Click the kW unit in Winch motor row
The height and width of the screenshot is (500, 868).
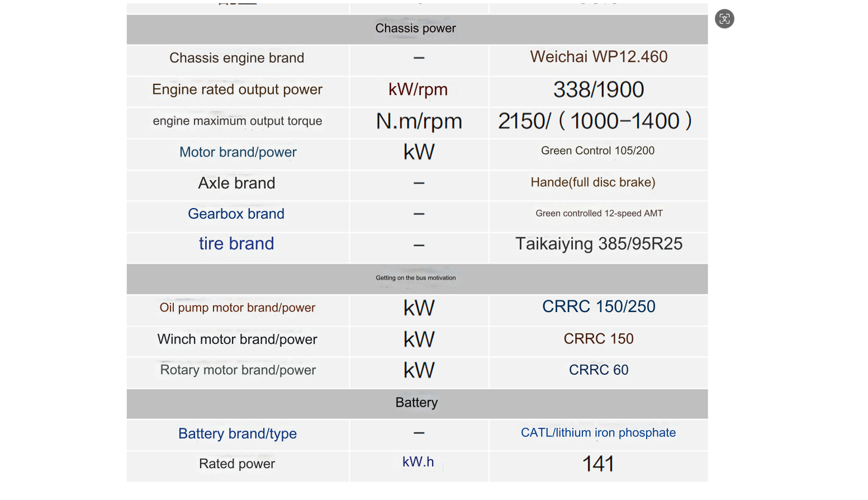click(419, 339)
